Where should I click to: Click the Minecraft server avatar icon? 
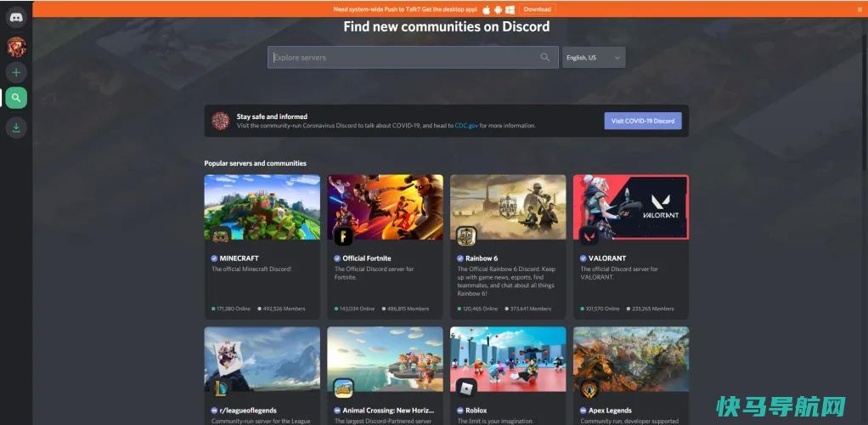(x=220, y=236)
